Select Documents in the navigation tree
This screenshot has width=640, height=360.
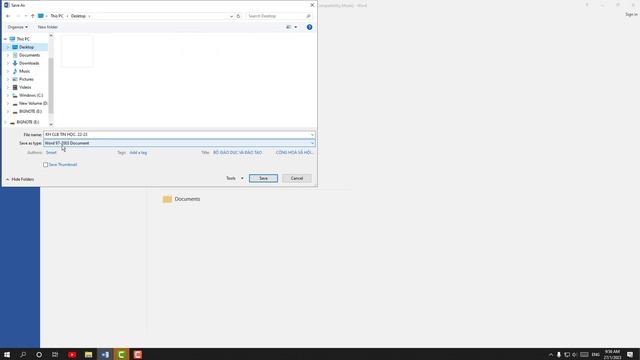tap(29, 55)
